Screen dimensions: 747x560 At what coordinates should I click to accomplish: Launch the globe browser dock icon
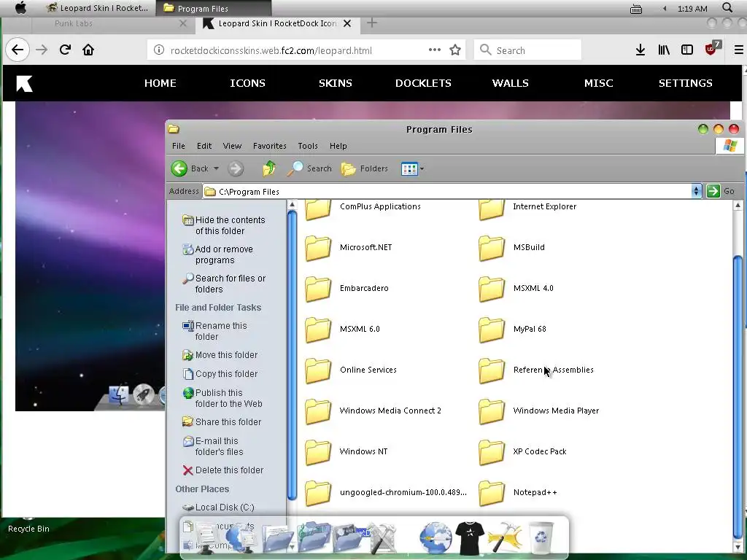(x=436, y=538)
